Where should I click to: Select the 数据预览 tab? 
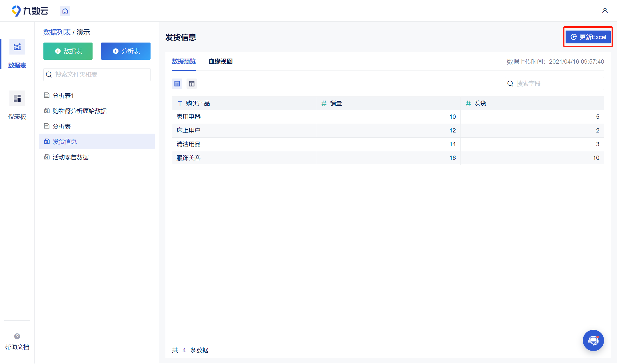[184, 61]
